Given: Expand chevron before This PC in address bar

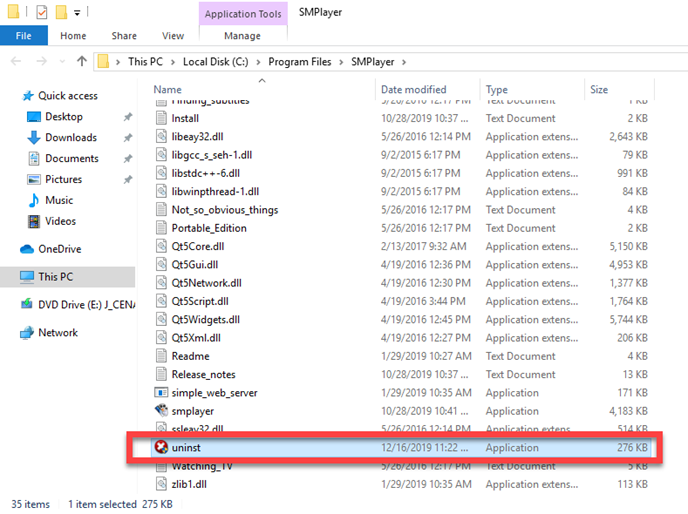Looking at the screenshot, I should (x=118, y=62).
